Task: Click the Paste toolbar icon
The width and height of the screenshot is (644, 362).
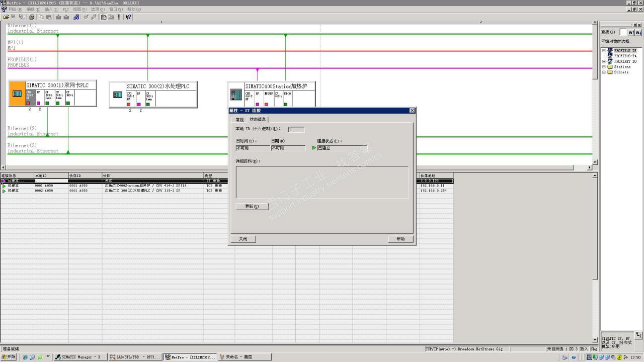Action: click(49, 17)
